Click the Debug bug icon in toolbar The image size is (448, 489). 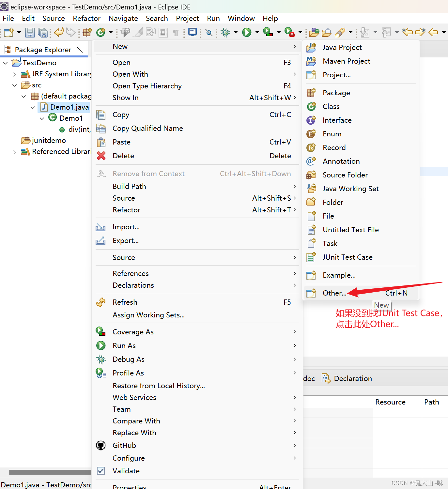coord(225,32)
